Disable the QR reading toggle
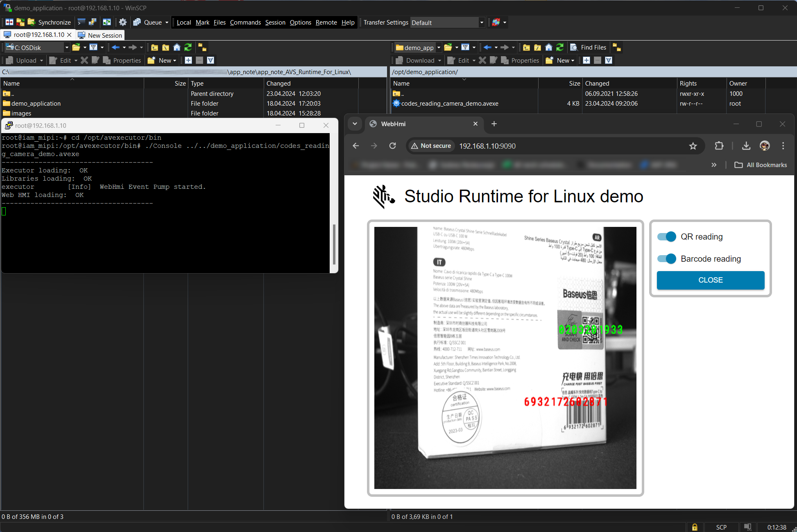The height and width of the screenshot is (532, 797). [666, 237]
